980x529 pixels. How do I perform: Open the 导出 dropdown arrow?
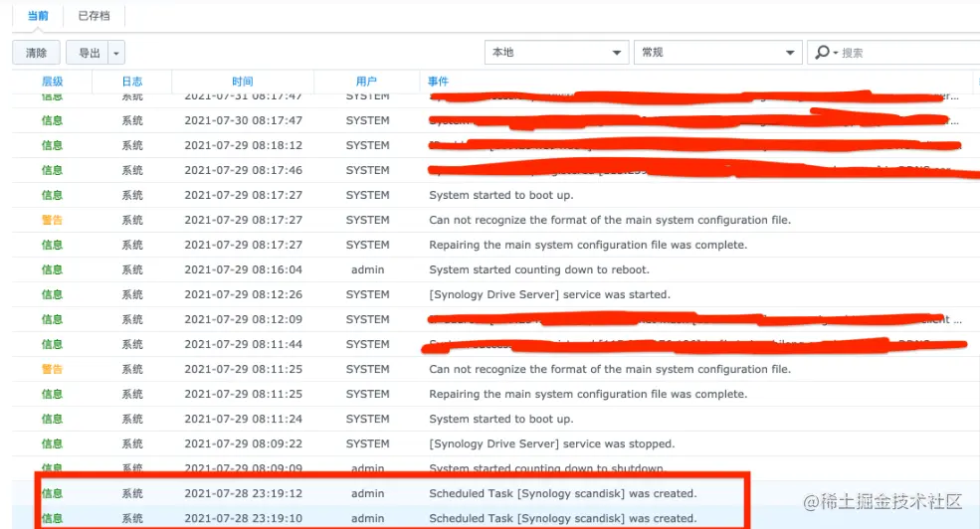[116, 53]
